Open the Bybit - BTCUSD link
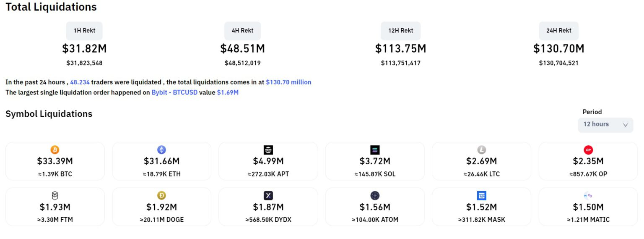This screenshot has height=239, width=644. [x=174, y=92]
